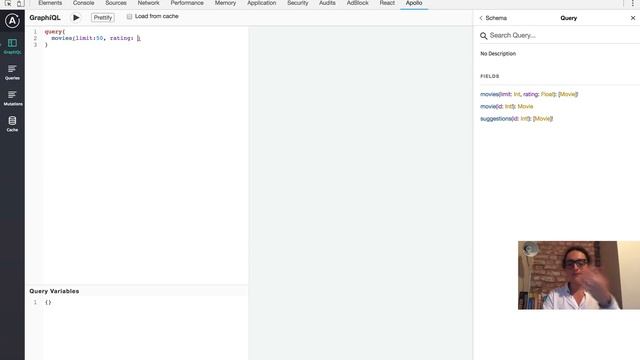Open the Cache sidebar panel
The width and height of the screenshot is (640, 360).
12,124
